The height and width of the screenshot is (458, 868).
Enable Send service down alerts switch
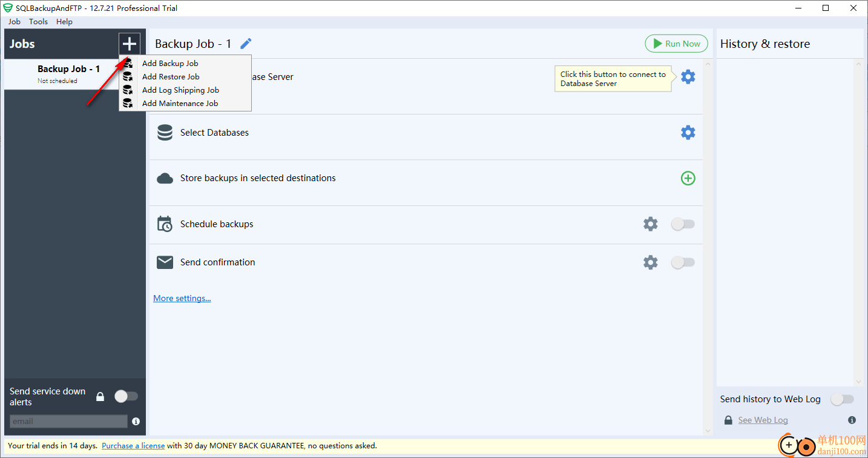[126, 396]
